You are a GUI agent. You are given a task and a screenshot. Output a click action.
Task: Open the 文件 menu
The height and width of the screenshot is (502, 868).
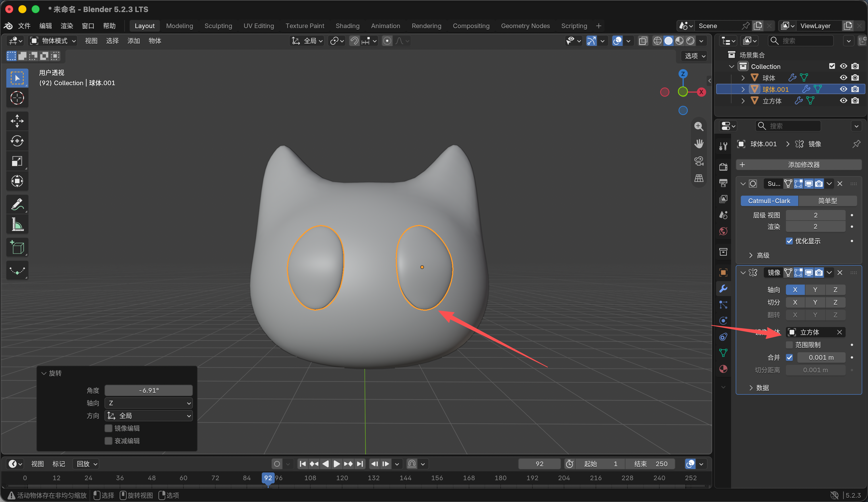[24, 26]
